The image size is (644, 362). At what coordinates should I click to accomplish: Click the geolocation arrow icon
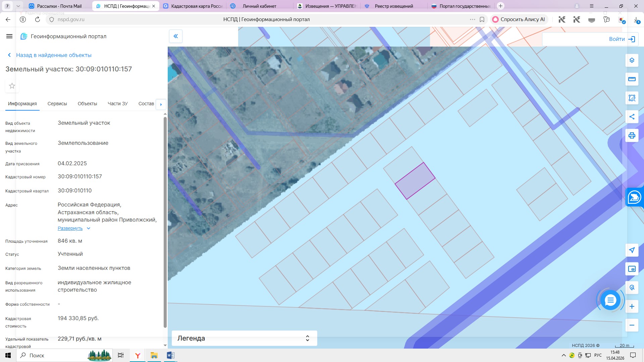click(632, 250)
